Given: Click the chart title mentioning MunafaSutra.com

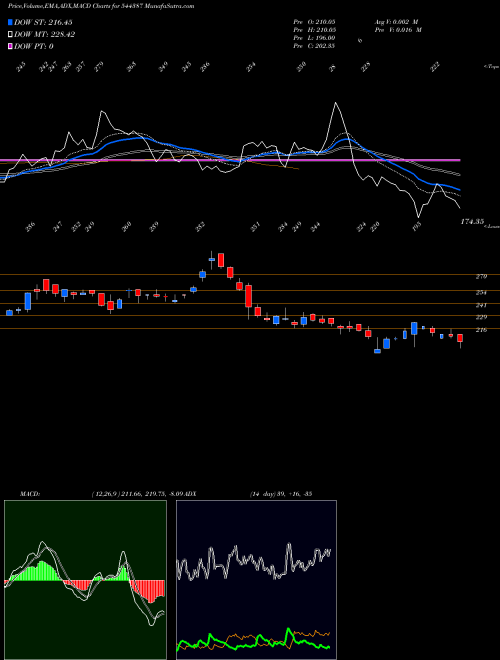Looking at the screenshot, I should click(101, 6).
